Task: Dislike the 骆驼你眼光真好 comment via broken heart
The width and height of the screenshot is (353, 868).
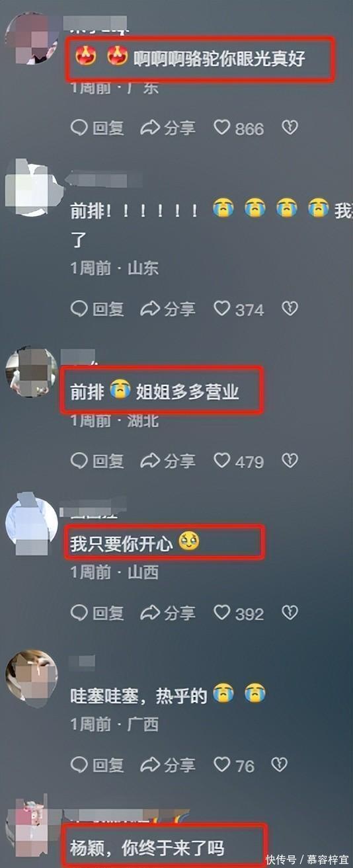Action: click(x=290, y=128)
